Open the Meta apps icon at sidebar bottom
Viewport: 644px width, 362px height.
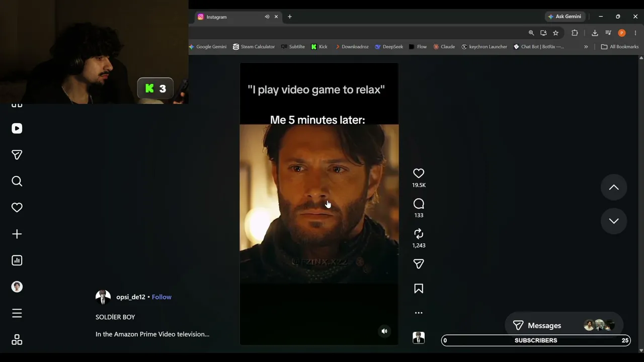[x=17, y=340]
